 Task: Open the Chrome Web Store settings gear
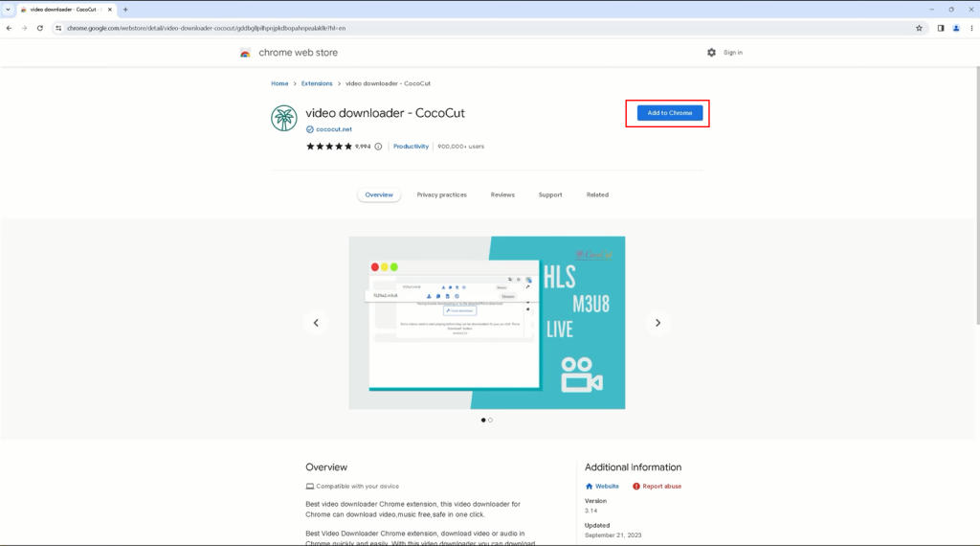coord(711,53)
